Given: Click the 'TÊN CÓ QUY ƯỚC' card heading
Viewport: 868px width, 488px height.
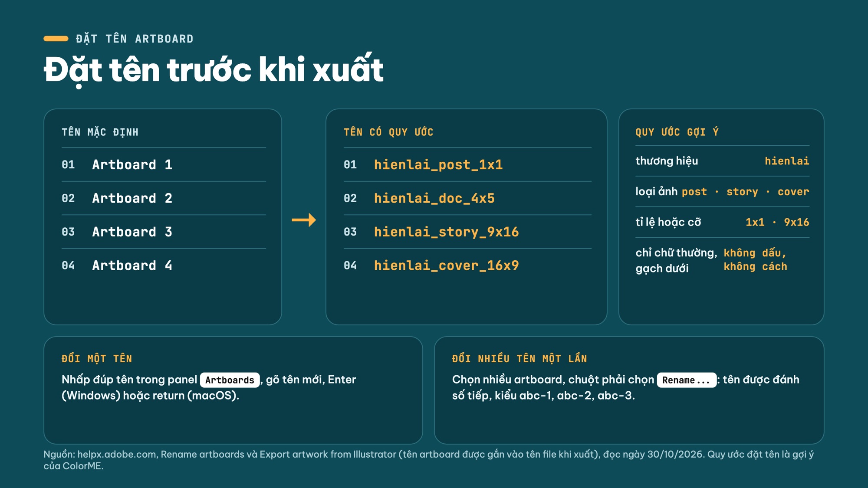Looking at the screenshot, I should pyautogui.click(x=388, y=132).
